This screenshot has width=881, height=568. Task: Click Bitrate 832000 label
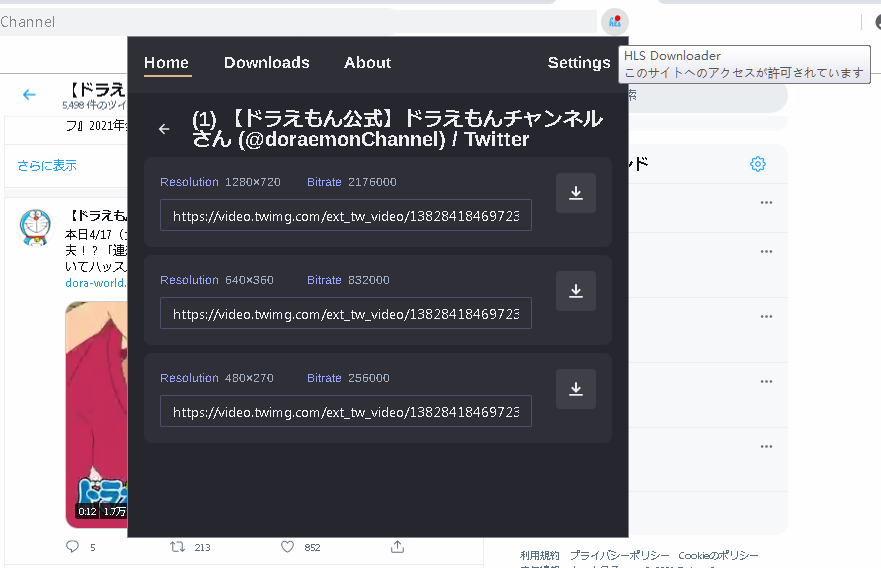[x=348, y=280]
